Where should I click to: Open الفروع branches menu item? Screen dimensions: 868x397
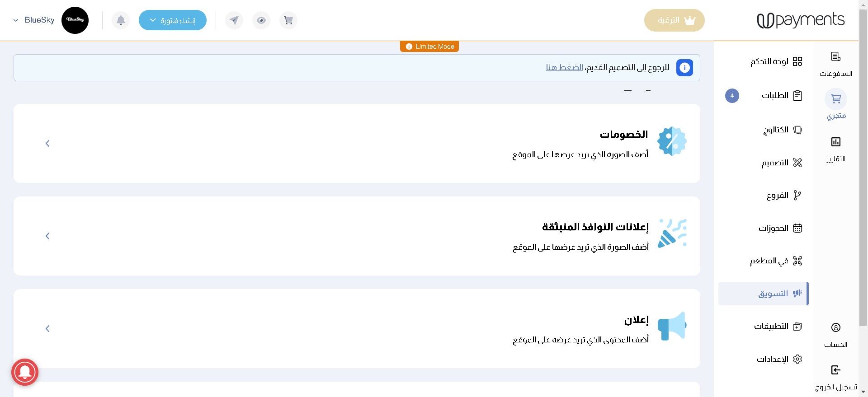pyautogui.click(x=784, y=195)
